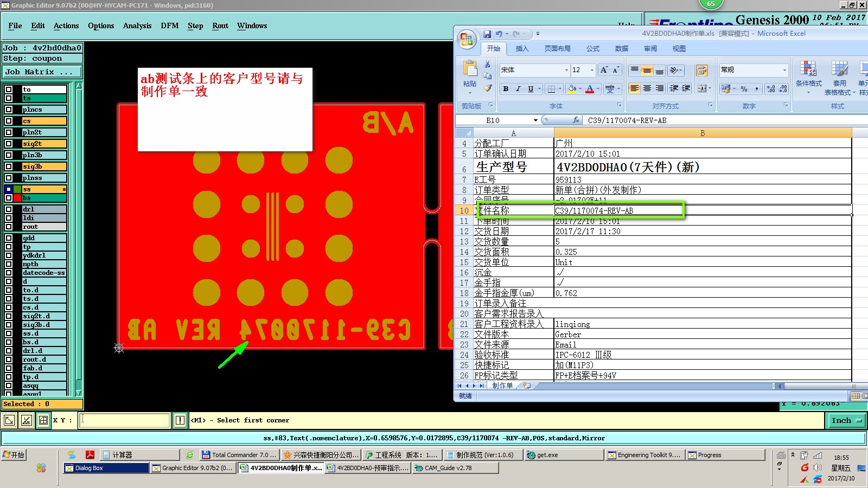Viewport: 868px width, 488px height.
Task: Click the Wrap Text icon
Action: pyautogui.click(x=701, y=70)
